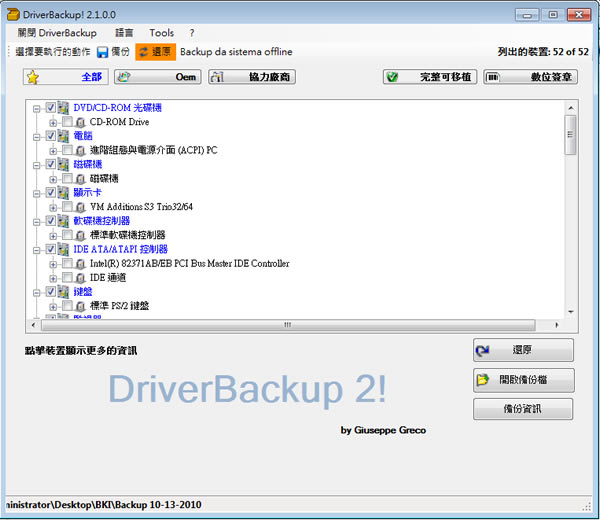Click the orange 還原 toolbar icon
This screenshot has height=520, width=600.
point(144,52)
